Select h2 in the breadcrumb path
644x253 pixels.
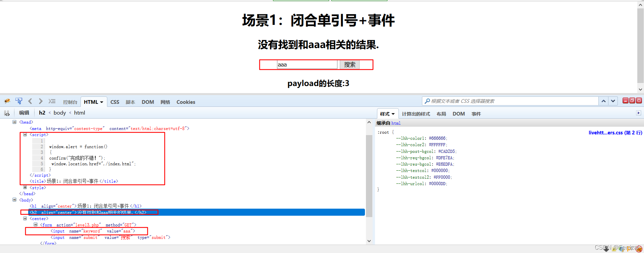(42, 113)
